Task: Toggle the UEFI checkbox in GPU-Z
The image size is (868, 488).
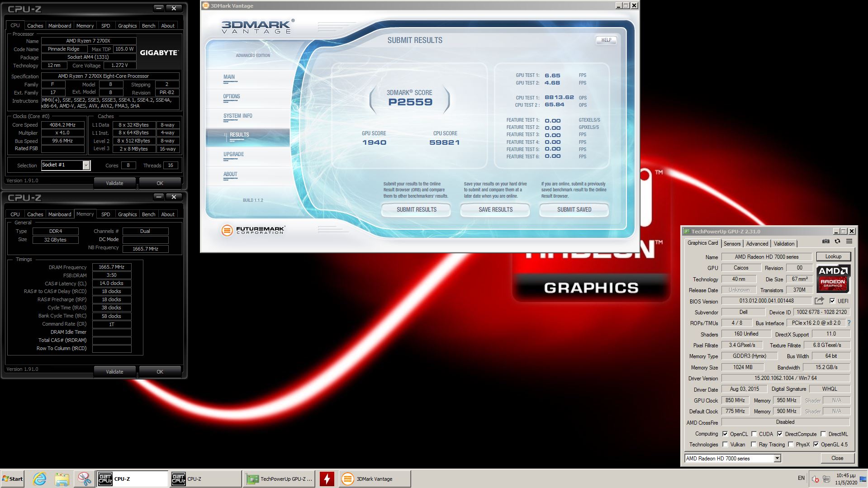Action: [832, 301]
